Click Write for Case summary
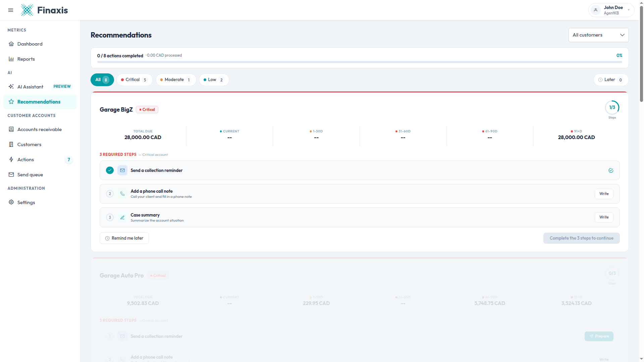 coord(604,217)
